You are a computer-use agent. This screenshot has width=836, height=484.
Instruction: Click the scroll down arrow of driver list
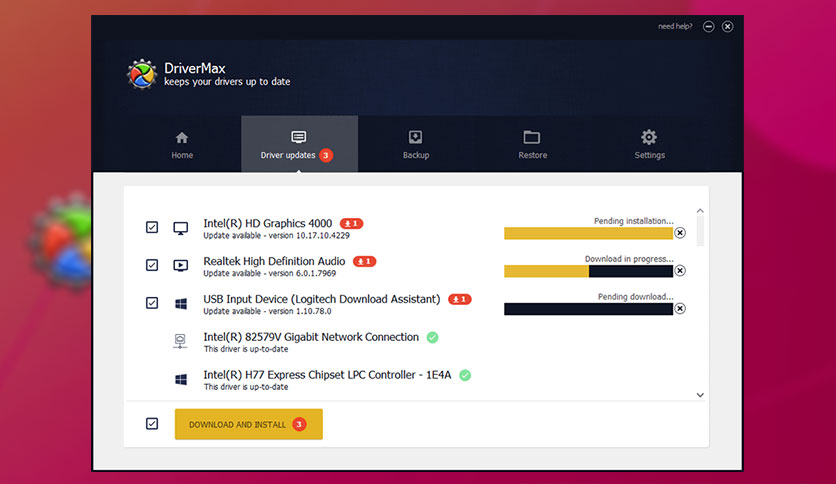click(700, 395)
